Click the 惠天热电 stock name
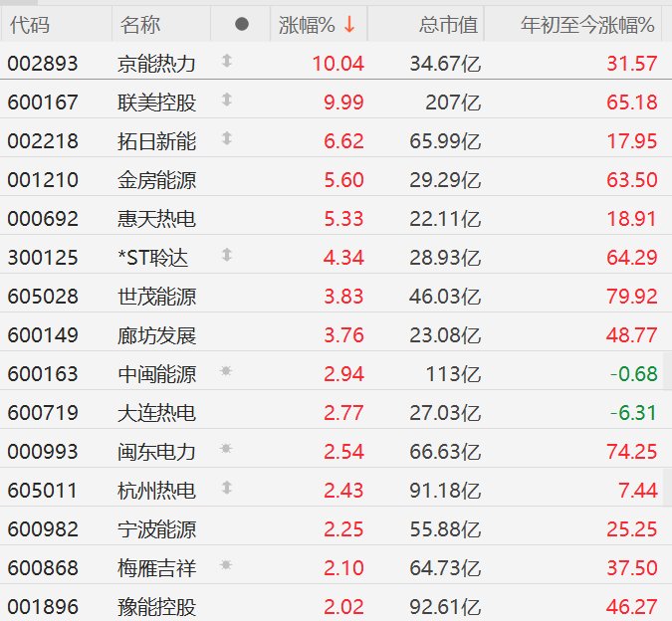The image size is (672, 621). (157, 218)
